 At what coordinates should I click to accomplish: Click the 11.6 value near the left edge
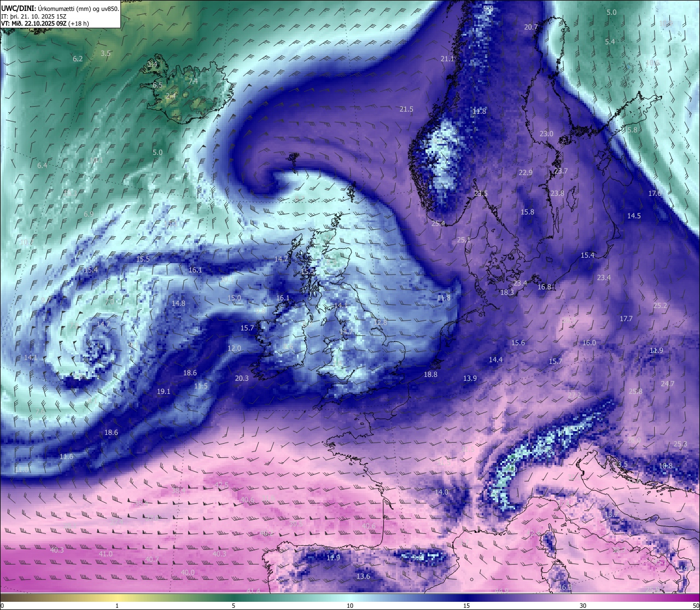66,456
